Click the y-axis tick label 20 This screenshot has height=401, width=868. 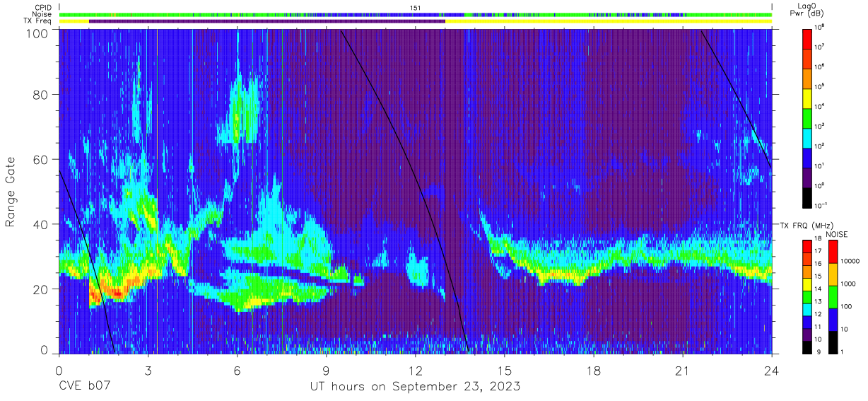(40, 289)
